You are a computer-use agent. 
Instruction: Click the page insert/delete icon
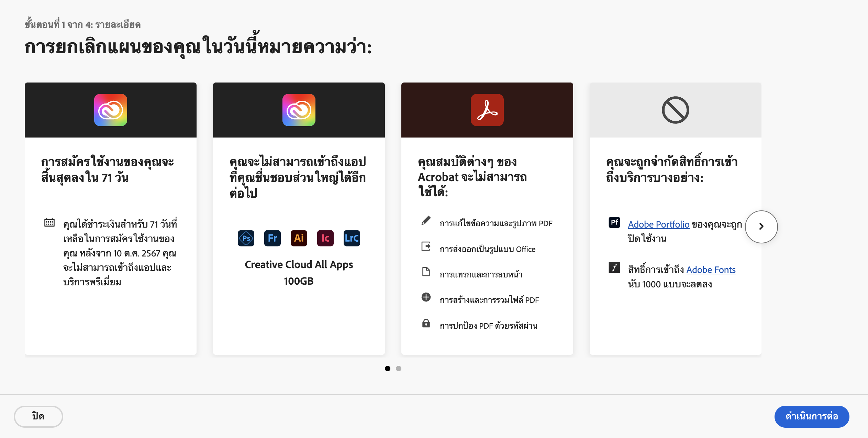pos(426,272)
